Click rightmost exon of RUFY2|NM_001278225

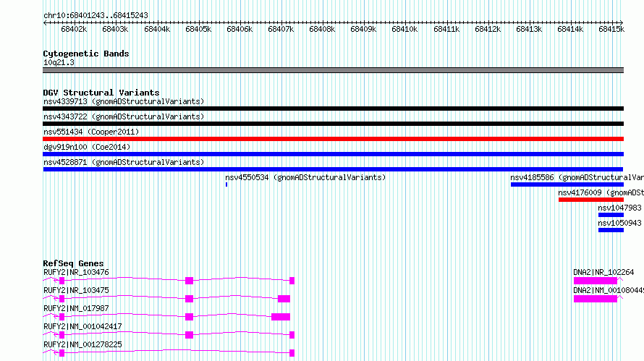click(292, 353)
